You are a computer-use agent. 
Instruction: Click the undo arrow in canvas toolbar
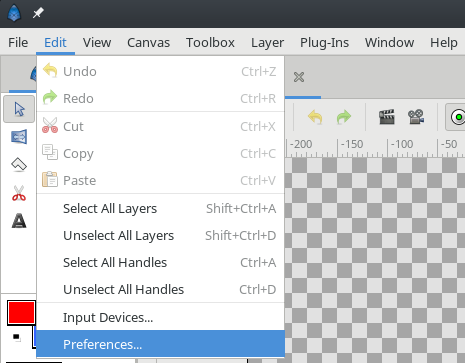(x=315, y=117)
